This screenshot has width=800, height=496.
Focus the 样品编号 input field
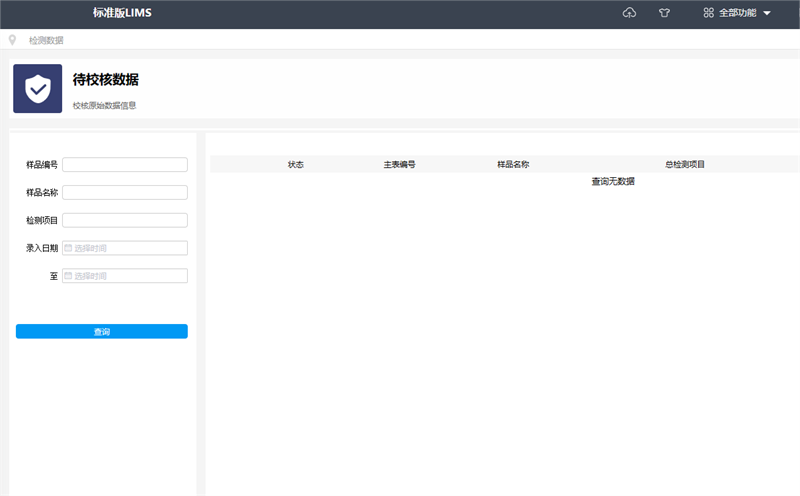click(125, 165)
